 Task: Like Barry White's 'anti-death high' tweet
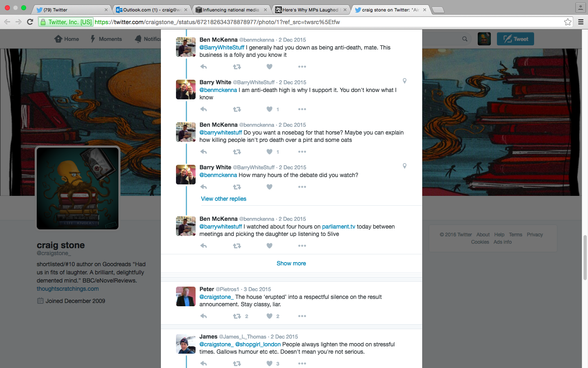click(269, 109)
